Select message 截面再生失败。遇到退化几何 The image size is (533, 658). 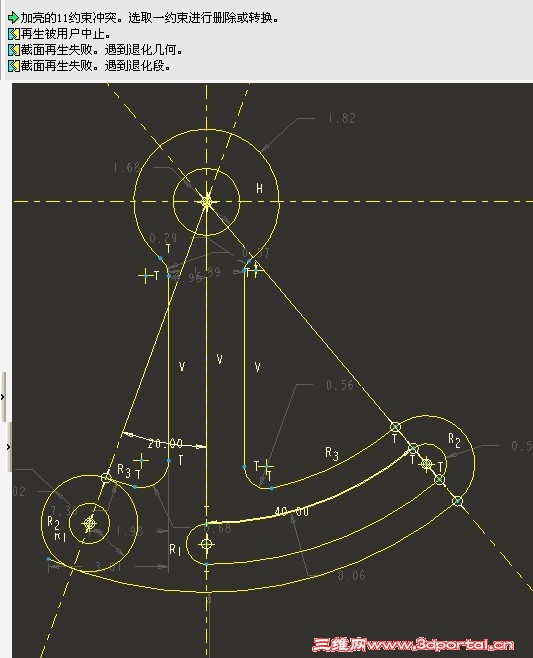point(102,50)
